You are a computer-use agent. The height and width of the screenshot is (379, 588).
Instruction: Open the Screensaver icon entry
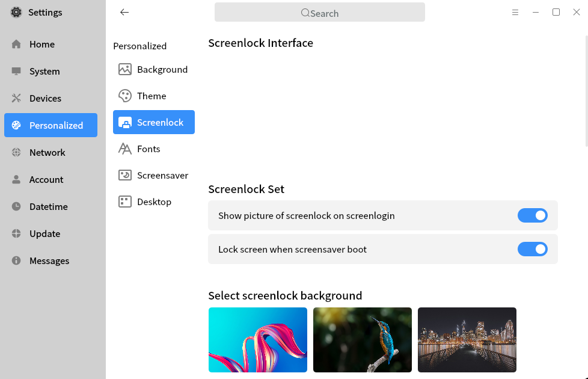coord(125,175)
